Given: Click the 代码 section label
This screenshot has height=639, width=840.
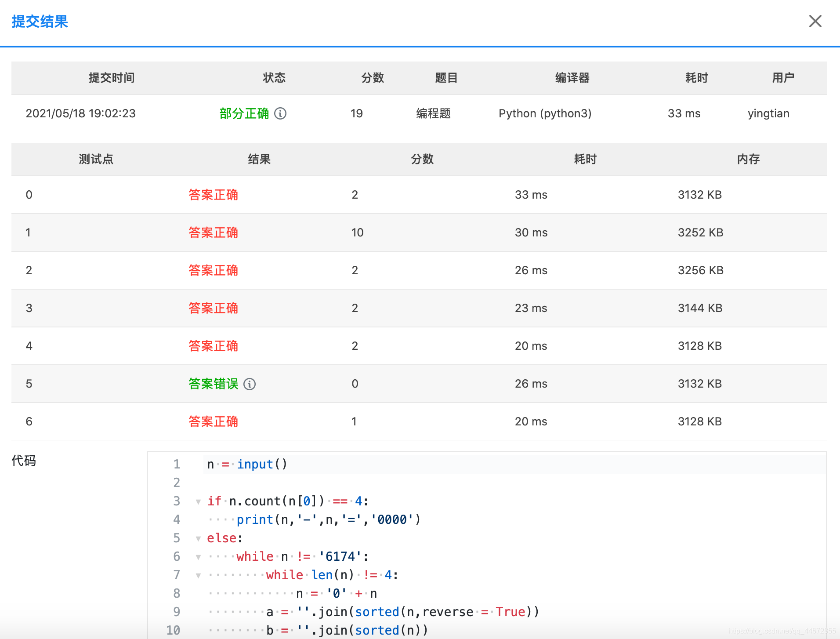Looking at the screenshot, I should [24, 461].
